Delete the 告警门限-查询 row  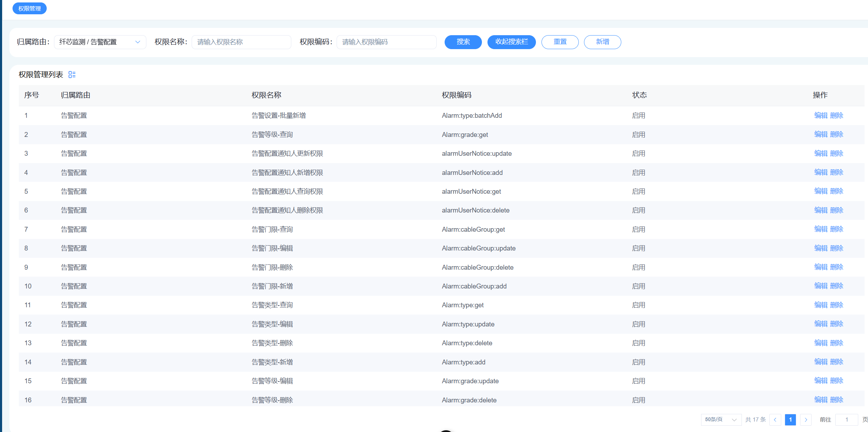[836, 229]
